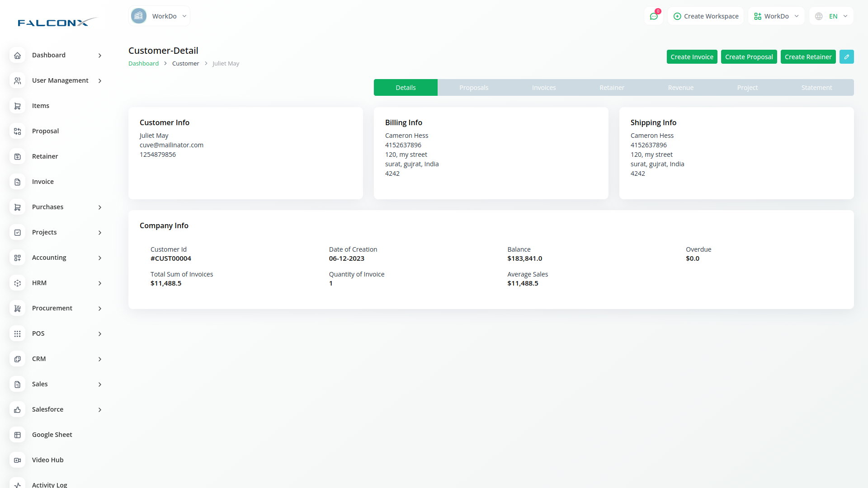Expand the Salesforce sidebar menu chevron
This screenshot has width=868, height=488.
(x=100, y=410)
